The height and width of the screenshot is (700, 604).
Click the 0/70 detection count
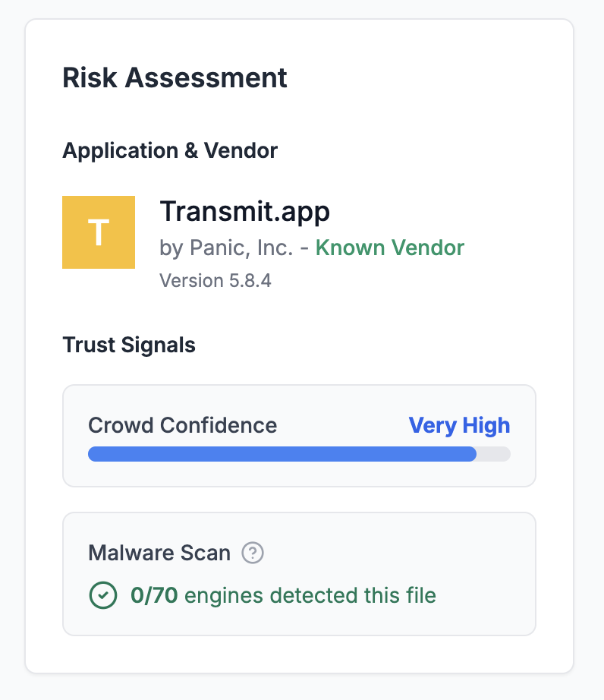tap(154, 596)
